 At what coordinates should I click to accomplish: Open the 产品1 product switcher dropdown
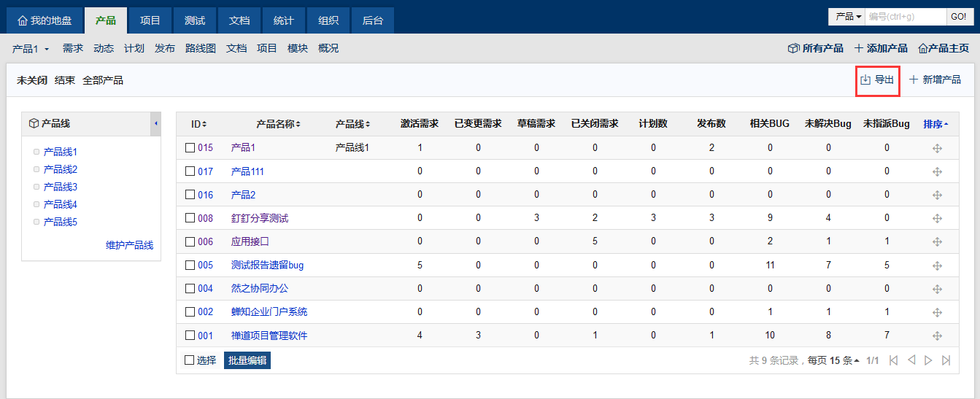31,49
